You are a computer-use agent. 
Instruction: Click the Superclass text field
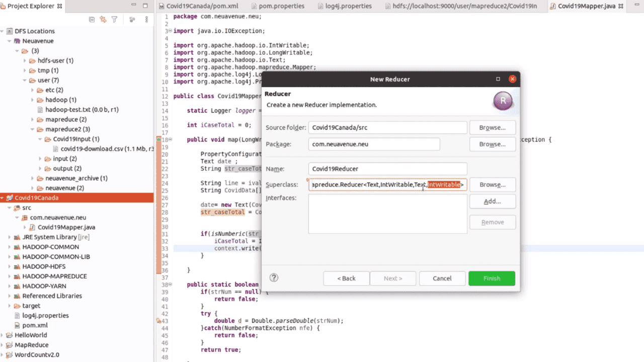pyautogui.click(x=388, y=185)
